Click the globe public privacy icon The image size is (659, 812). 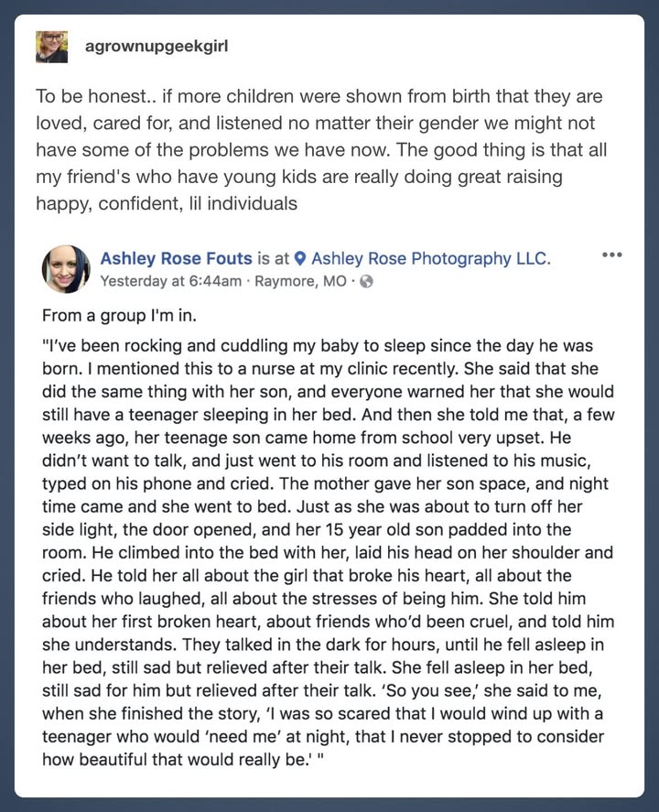click(x=366, y=281)
